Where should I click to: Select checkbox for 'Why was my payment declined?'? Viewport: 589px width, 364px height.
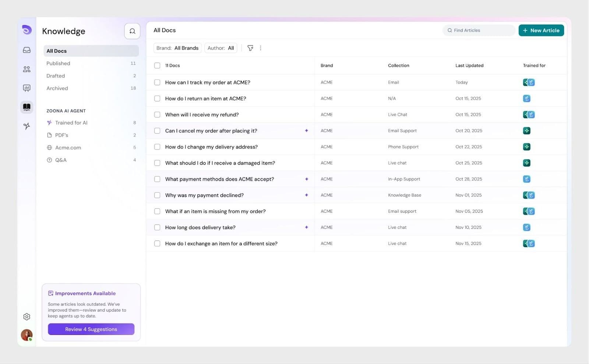click(157, 195)
